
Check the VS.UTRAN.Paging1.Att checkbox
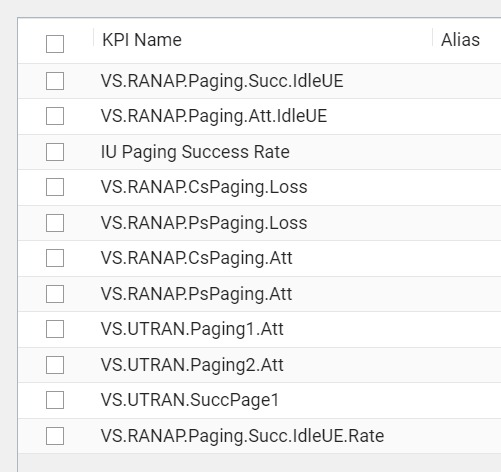click(55, 329)
